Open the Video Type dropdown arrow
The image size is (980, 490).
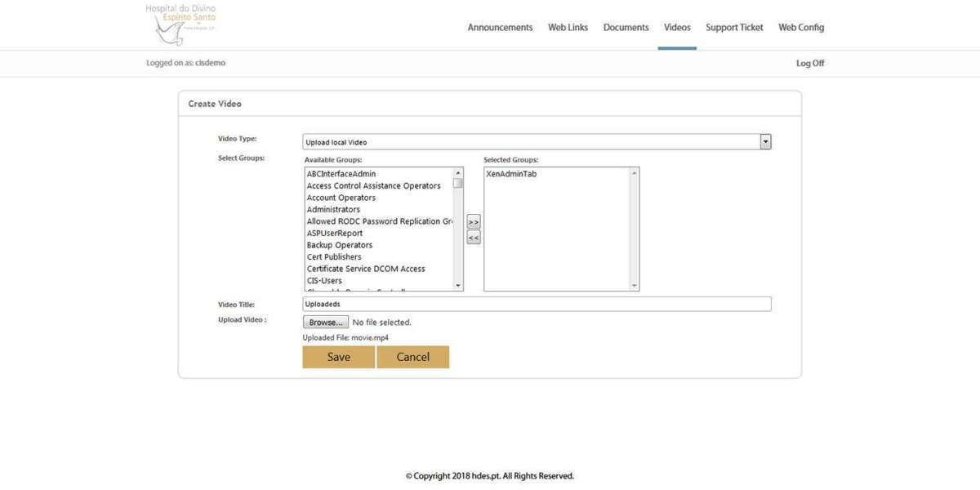coord(764,140)
